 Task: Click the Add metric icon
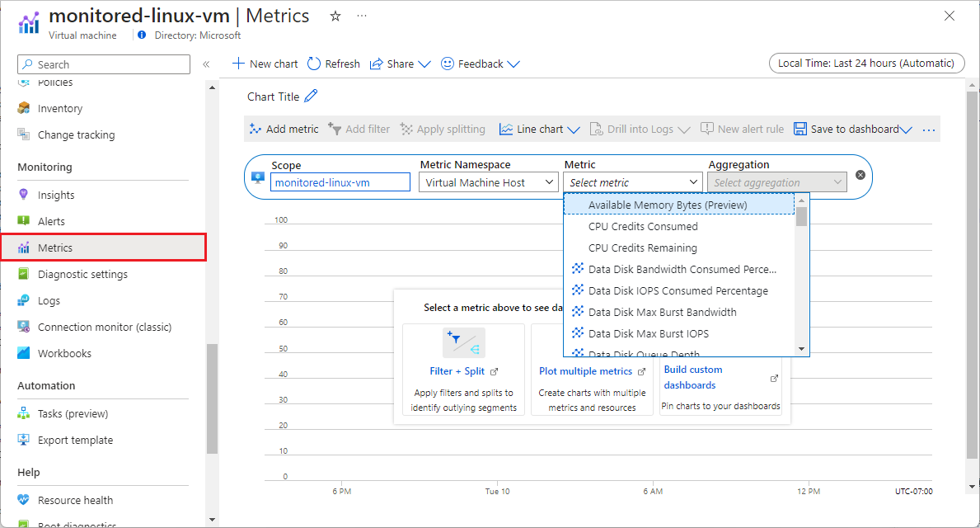click(255, 129)
